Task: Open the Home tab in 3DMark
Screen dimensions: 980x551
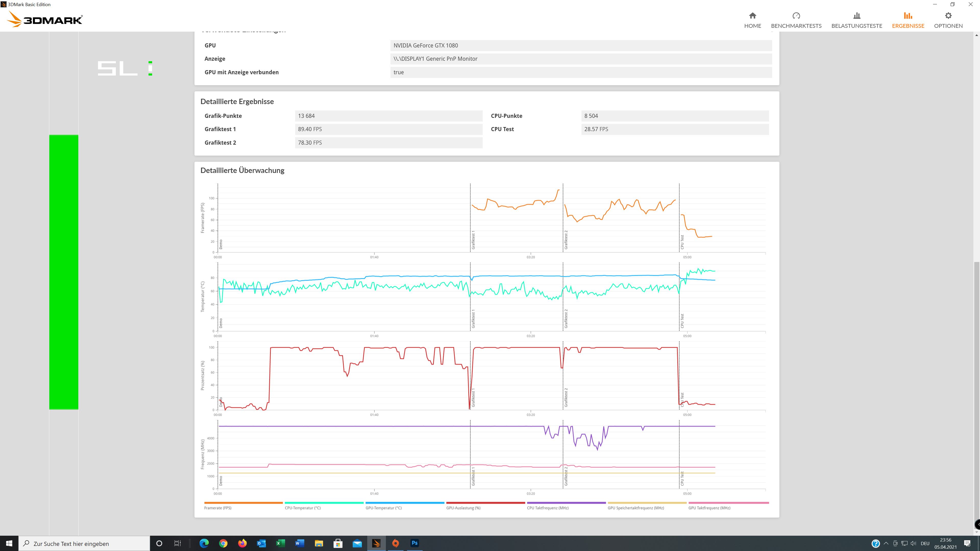Action: point(753,20)
